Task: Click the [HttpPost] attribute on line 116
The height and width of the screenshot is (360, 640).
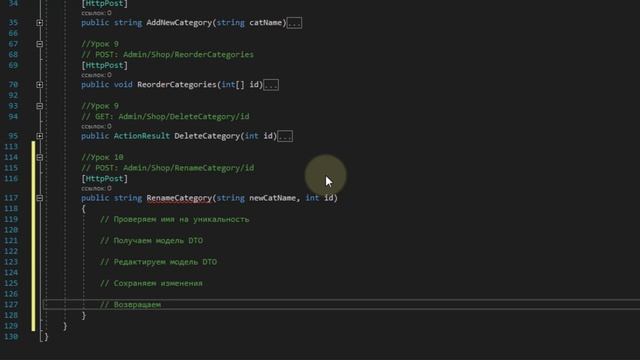Action: pos(104,179)
